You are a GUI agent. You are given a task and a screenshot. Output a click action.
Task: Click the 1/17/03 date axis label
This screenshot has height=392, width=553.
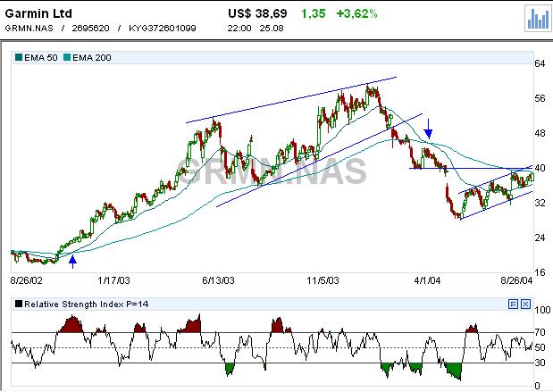pyautogui.click(x=113, y=280)
